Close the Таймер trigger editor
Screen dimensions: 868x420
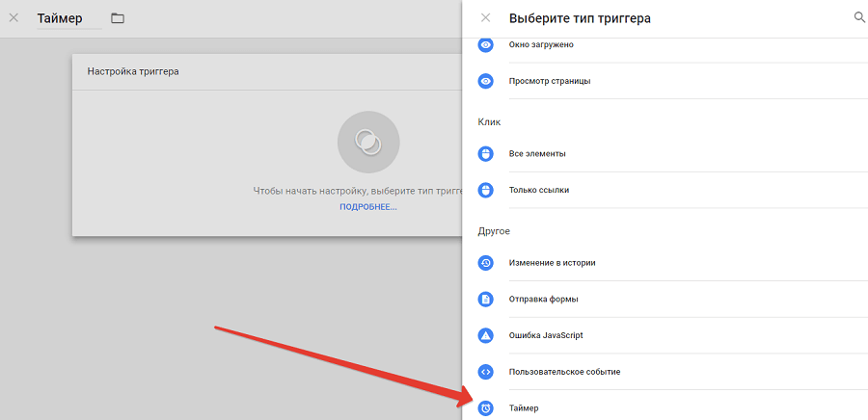pos(14,17)
